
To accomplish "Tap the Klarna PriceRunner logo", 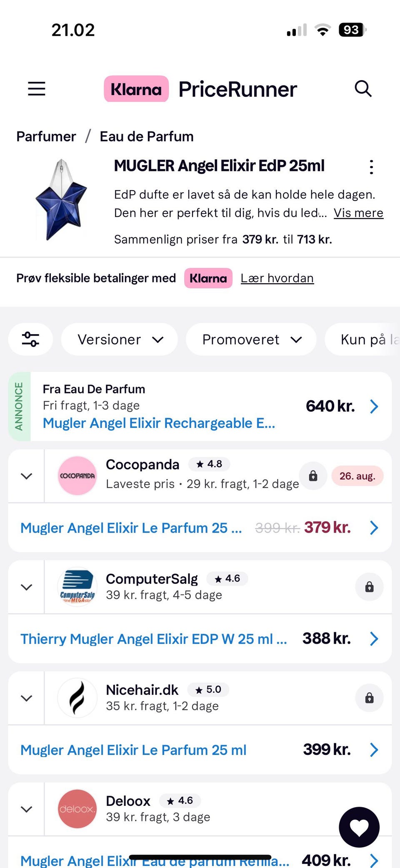I will [x=200, y=89].
